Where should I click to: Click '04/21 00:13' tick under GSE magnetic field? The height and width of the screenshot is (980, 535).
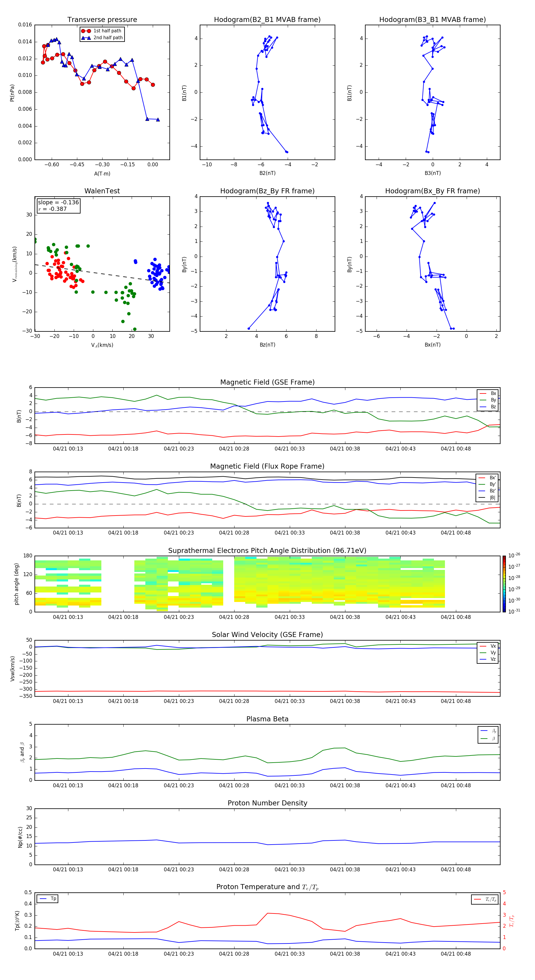68,449
